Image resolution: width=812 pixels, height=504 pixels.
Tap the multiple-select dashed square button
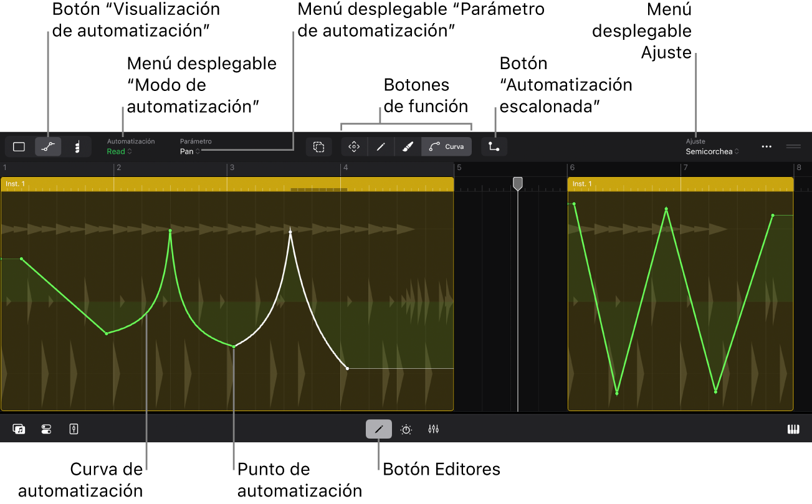click(318, 147)
